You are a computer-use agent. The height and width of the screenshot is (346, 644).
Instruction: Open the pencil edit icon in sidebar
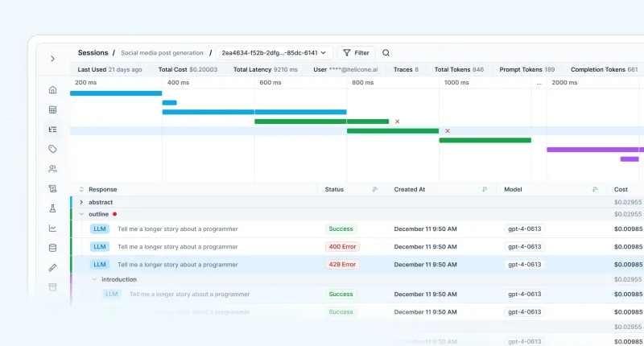coord(52,268)
